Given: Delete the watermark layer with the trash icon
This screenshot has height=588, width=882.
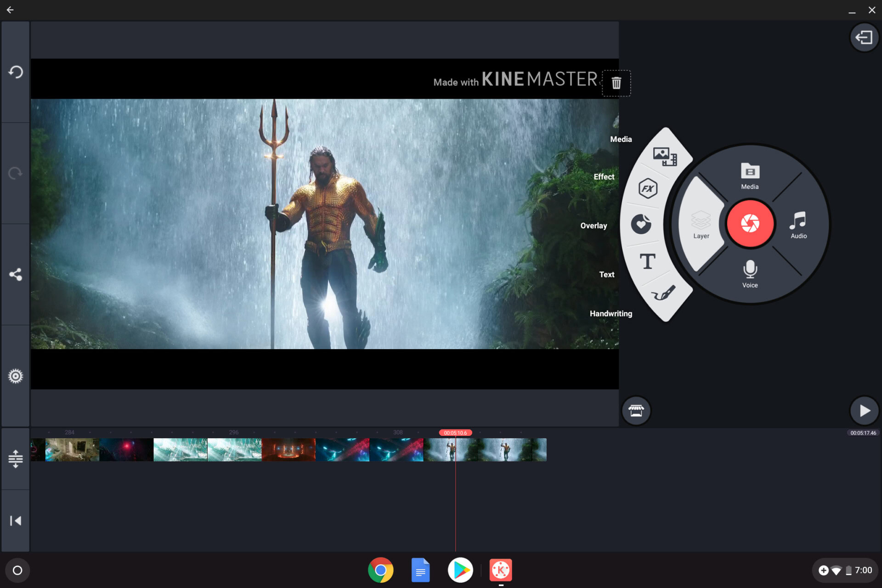Looking at the screenshot, I should pyautogui.click(x=616, y=83).
